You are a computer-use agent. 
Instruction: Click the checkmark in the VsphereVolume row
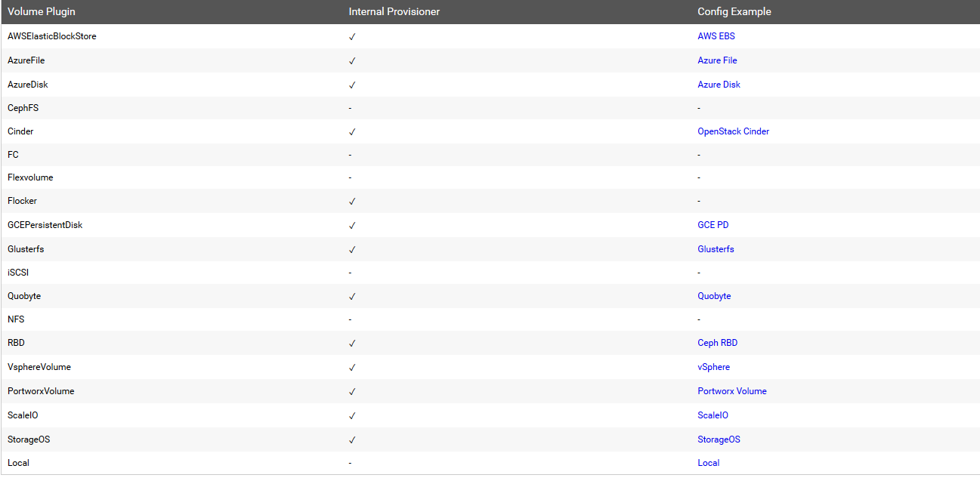pyautogui.click(x=352, y=367)
